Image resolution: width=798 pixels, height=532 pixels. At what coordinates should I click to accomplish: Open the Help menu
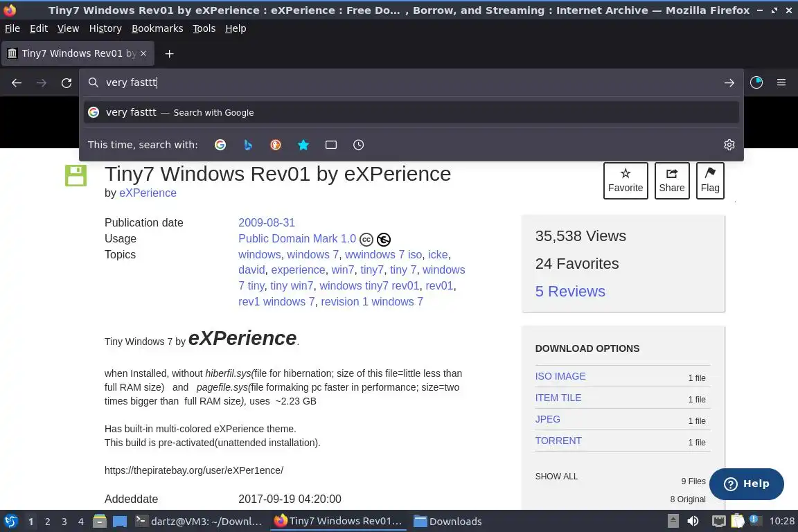(x=236, y=28)
